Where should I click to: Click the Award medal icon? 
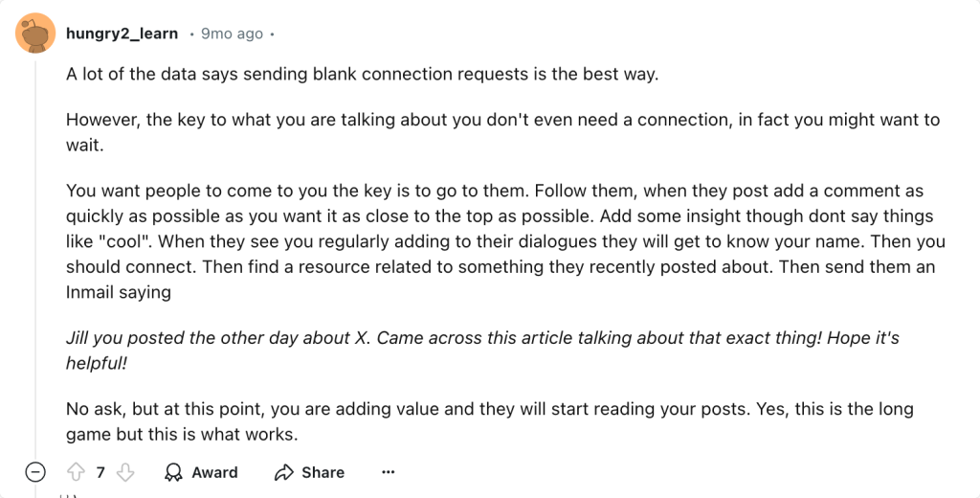[x=174, y=472]
